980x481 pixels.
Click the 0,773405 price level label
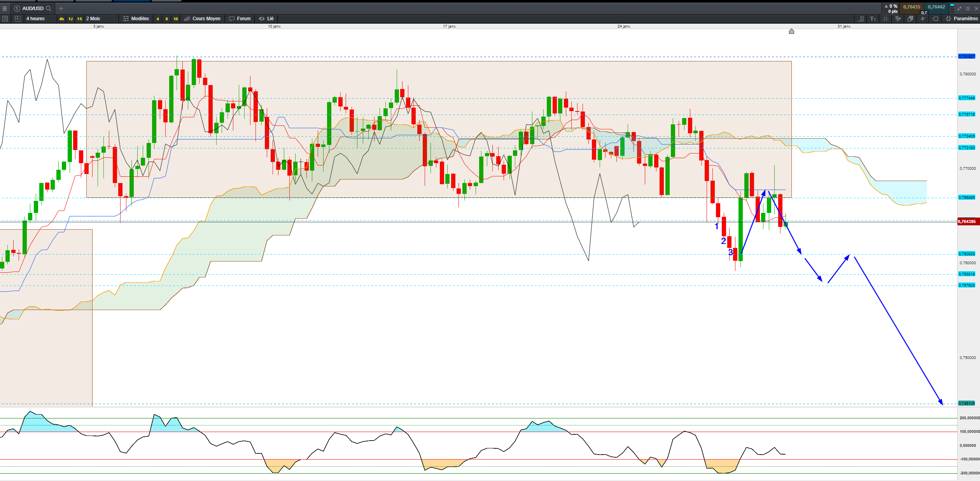[x=967, y=136]
